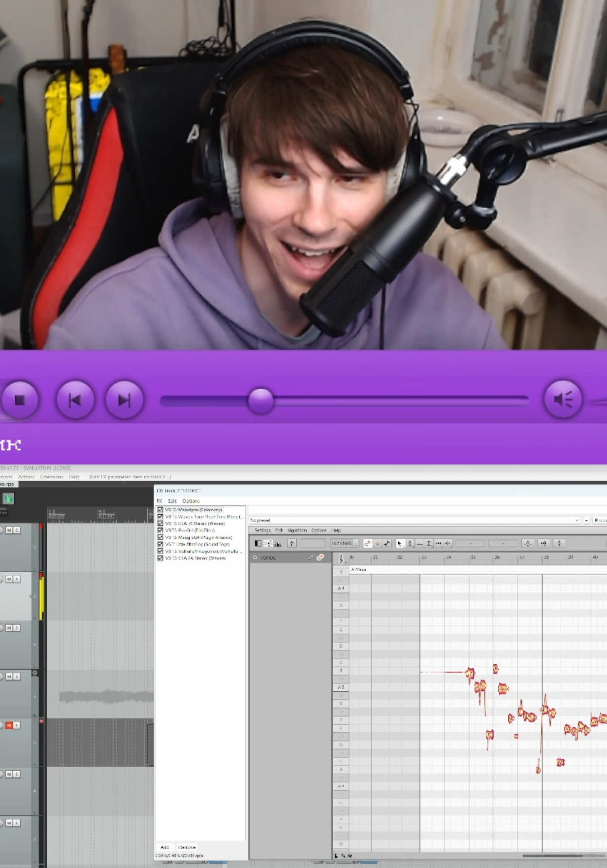Uncheck the Pro-Q (FabFilter) plugin checkbox
The width and height of the screenshot is (607, 868).
tap(160, 530)
